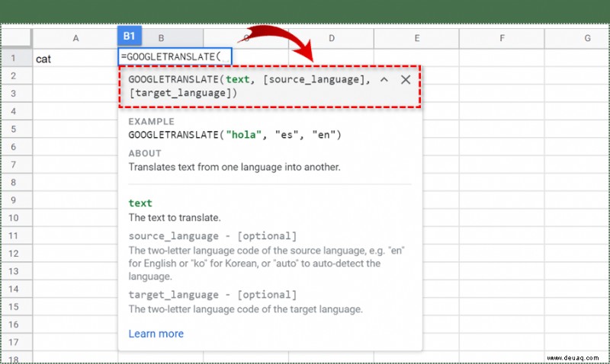The width and height of the screenshot is (610, 364).
Task: Click [target_language]) in the syntax line
Action: [183, 93]
